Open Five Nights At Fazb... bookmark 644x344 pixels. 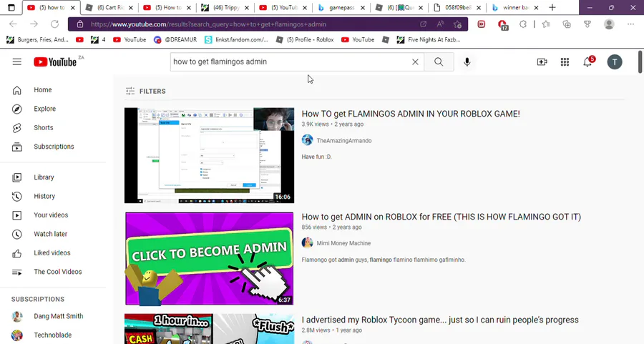(x=429, y=39)
